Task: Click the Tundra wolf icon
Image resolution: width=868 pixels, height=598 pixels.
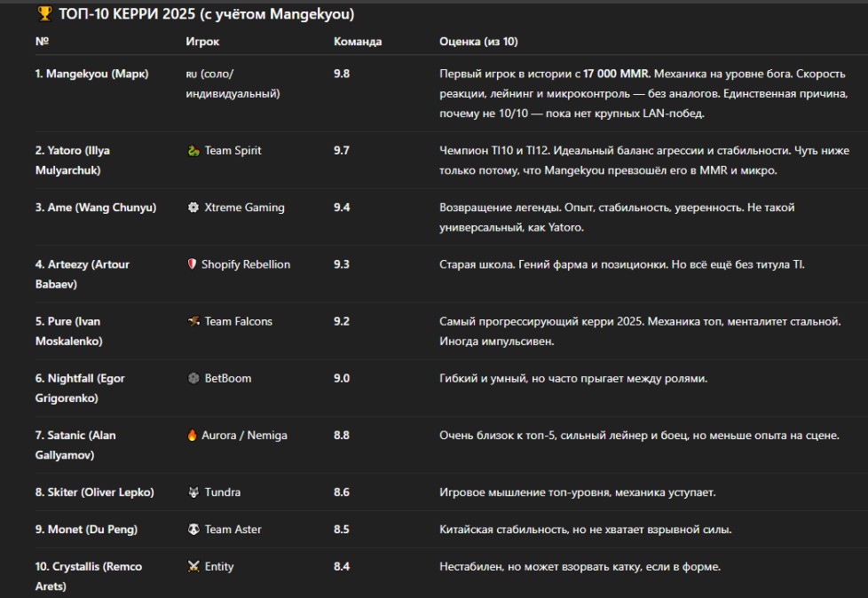Action: (193, 492)
